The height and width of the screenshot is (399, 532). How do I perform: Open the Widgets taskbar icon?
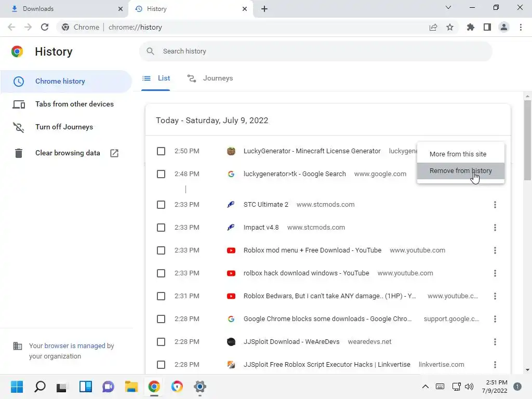[85, 387]
